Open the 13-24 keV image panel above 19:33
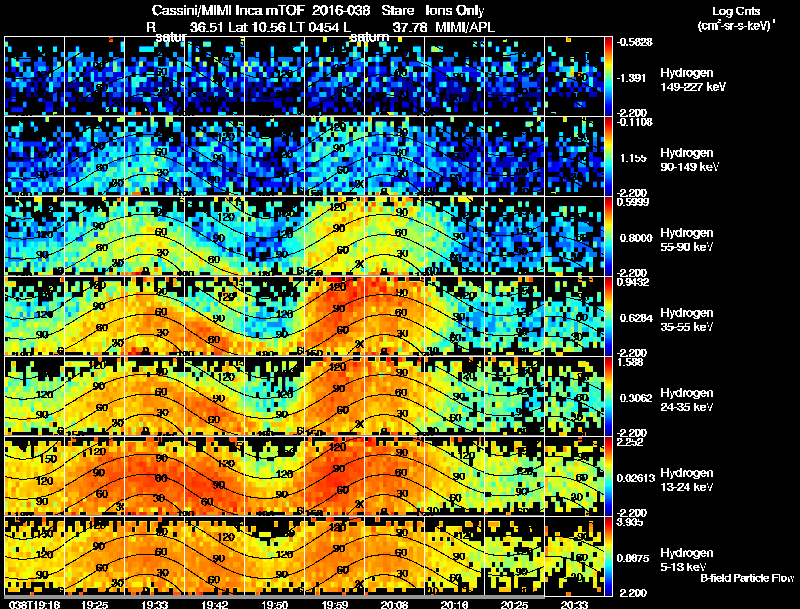Viewport: 800px width, 609px height. (x=155, y=476)
